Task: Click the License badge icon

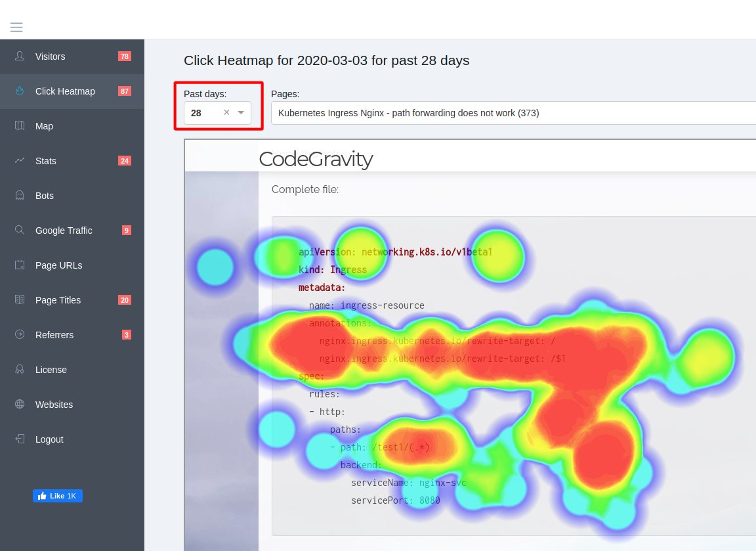Action: tap(20, 369)
